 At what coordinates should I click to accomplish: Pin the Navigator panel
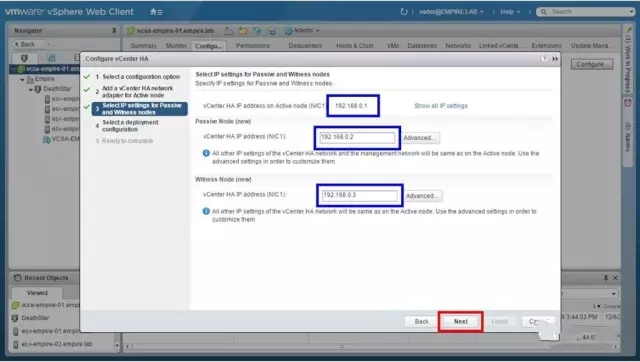pyautogui.click(x=114, y=31)
